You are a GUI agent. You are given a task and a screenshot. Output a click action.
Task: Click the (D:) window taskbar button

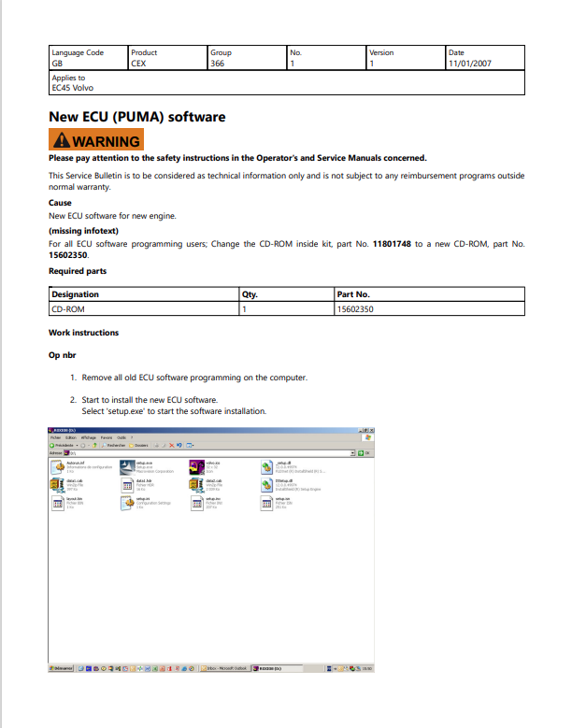click(x=277, y=668)
